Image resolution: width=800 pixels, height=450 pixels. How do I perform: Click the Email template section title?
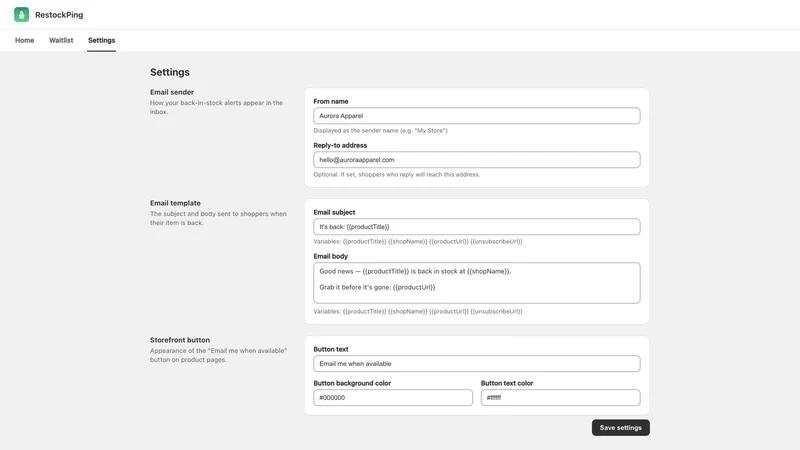click(x=175, y=203)
